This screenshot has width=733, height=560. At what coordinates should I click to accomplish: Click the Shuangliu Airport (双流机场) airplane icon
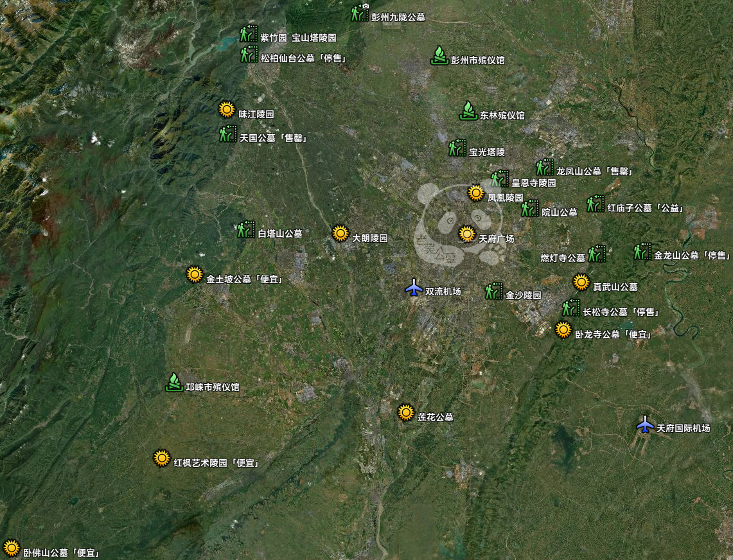click(414, 288)
